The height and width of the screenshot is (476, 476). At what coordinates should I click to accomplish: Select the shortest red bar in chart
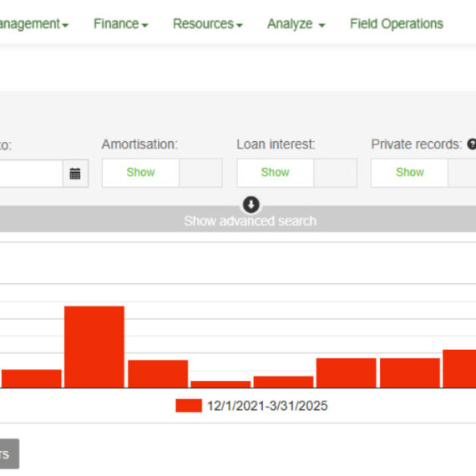220,384
